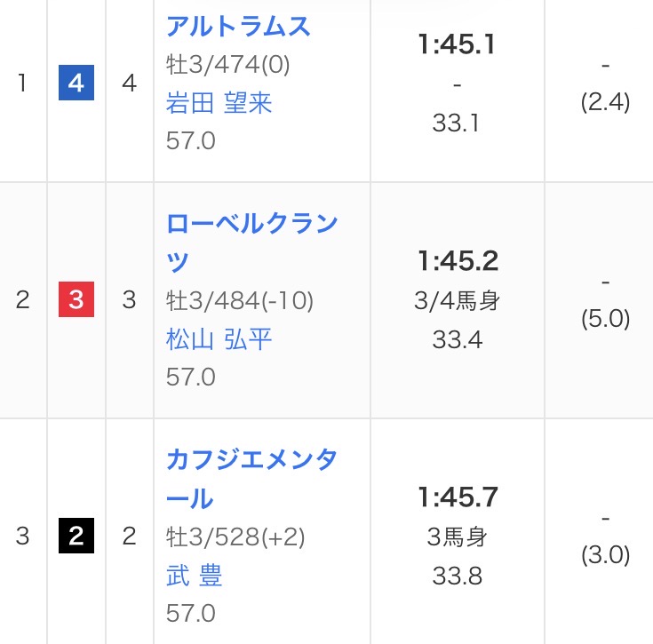Click the black frame number 2 badge
This screenshot has width=653, height=644.
tap(76, 537)
